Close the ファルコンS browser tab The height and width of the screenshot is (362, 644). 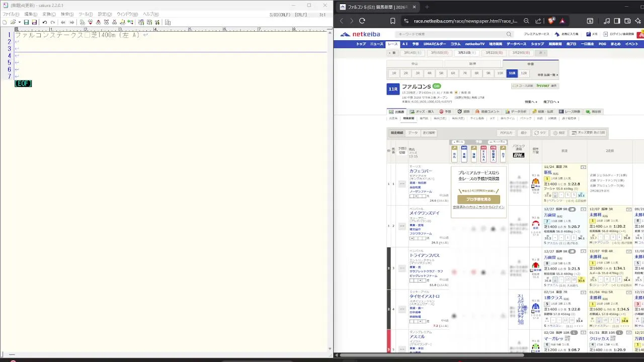coord(414,7)
